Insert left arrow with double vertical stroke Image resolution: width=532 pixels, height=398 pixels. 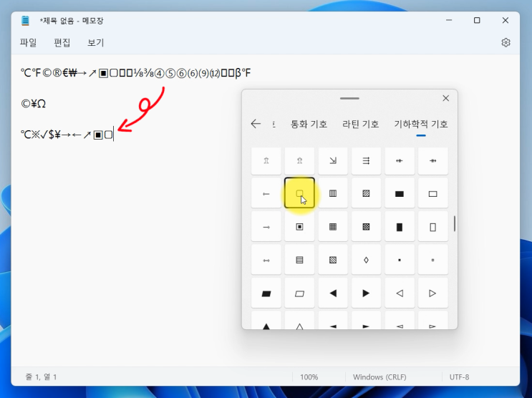pyautogui.click(x=400, y=160)
